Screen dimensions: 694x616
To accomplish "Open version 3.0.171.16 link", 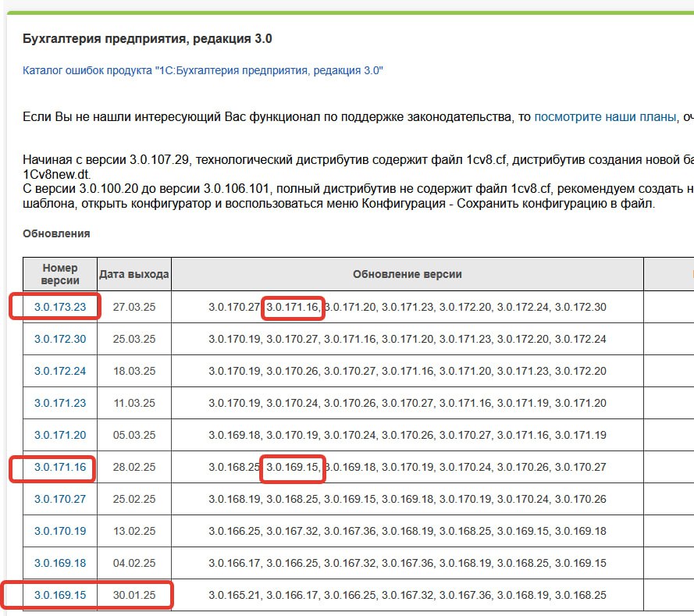I will tap(60, 467).
